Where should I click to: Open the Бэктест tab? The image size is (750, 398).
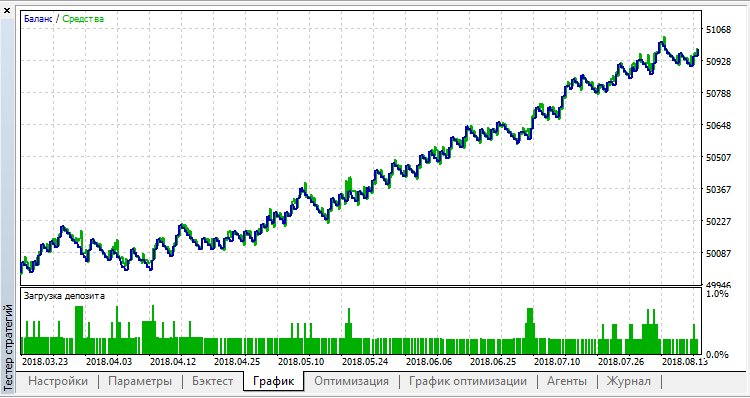[x=212, y=381]
